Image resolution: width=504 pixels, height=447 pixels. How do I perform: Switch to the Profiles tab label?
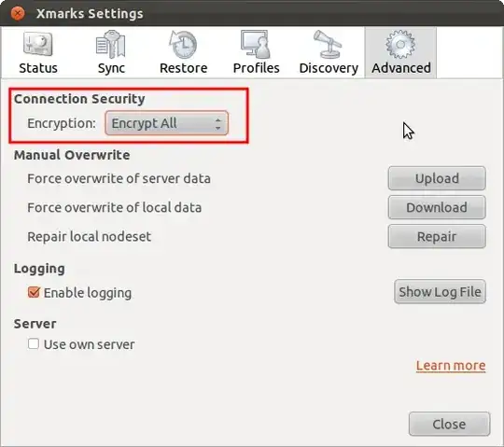256,68
